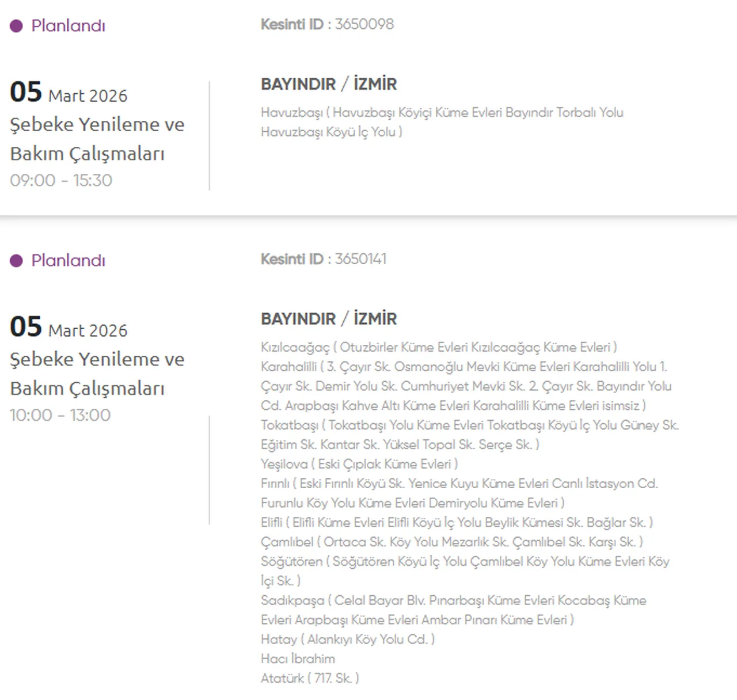Screen dimensions: 737x700
Task: Click the Elifli Küme Evleri address line
Action: pos(457,522)
